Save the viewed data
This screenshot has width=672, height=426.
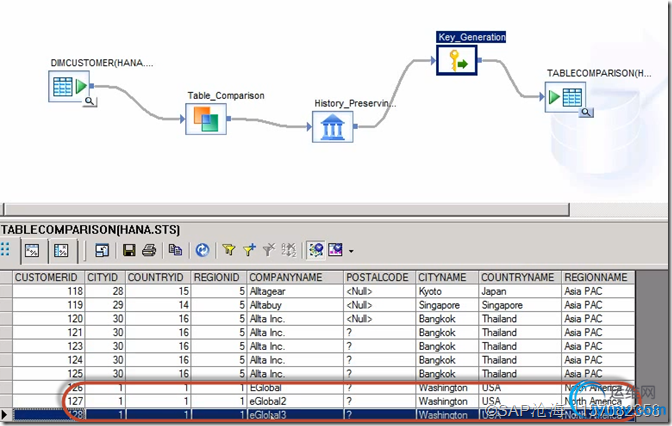(x=129, y=250)
